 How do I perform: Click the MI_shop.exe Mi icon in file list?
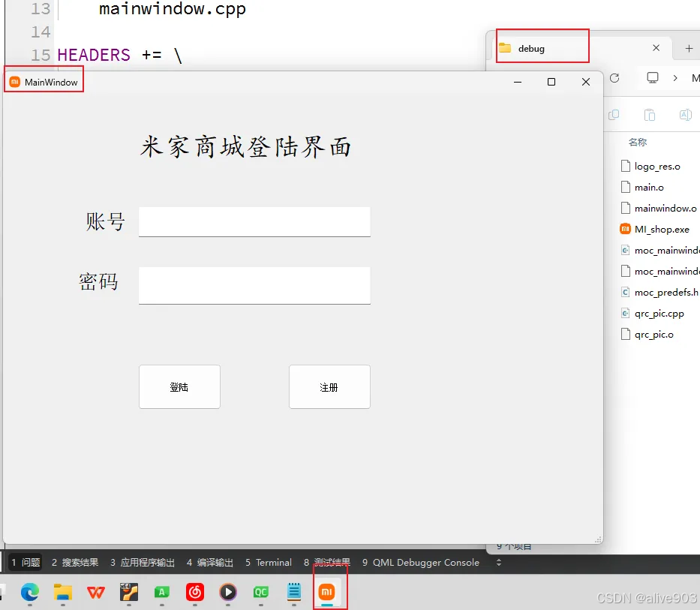[x=626, y=229]
